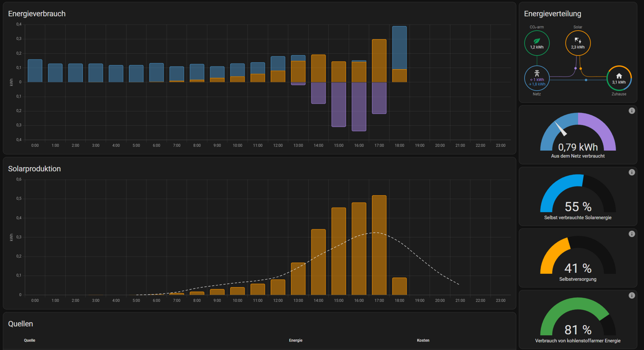644x350 pixels.
Task: Click the 1,8 kWh grid import value
Action: (x=537, y=84)
